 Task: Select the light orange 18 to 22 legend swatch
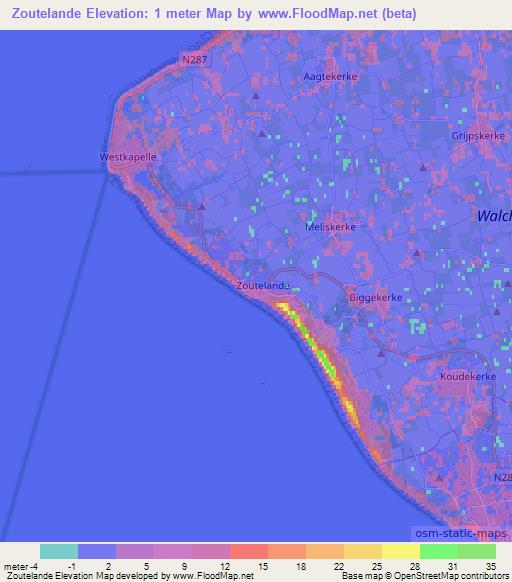tap(325, 552)
